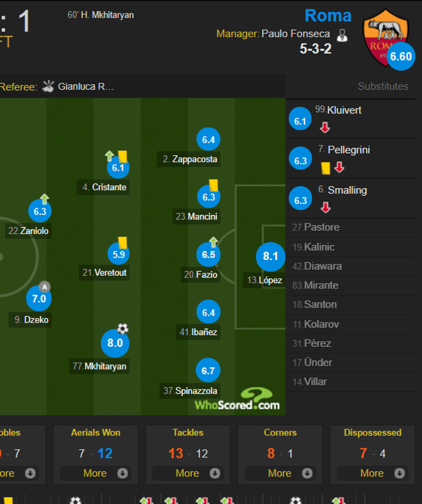This screenshot has height=504, width=422.
Task: Select Veretout's 5.9 rating bubble
Action: [118, 254]
